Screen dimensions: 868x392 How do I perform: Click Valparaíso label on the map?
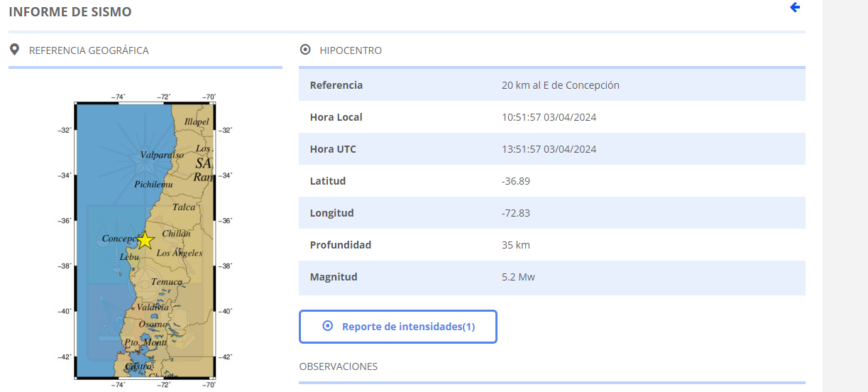162,155
